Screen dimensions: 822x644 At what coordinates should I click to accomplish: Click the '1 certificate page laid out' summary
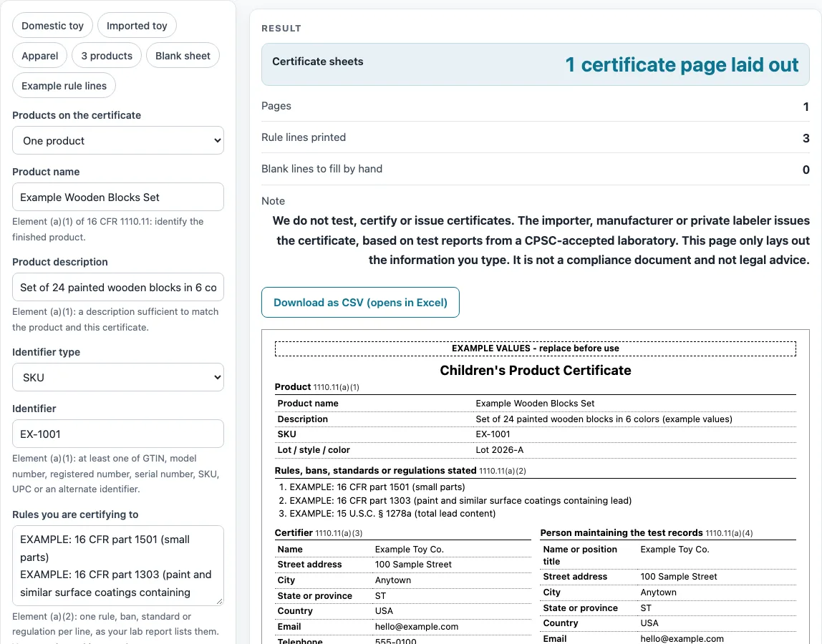[682, 64]
